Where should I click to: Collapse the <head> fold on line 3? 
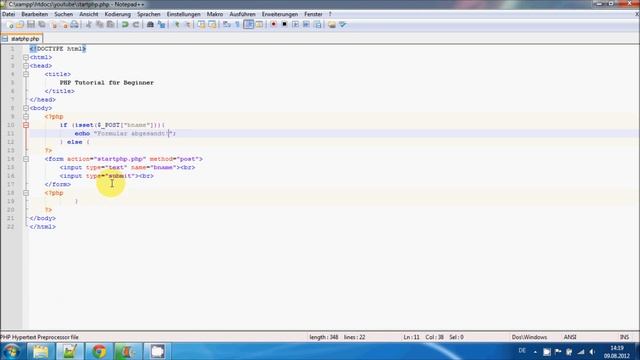tap(26, 66)
